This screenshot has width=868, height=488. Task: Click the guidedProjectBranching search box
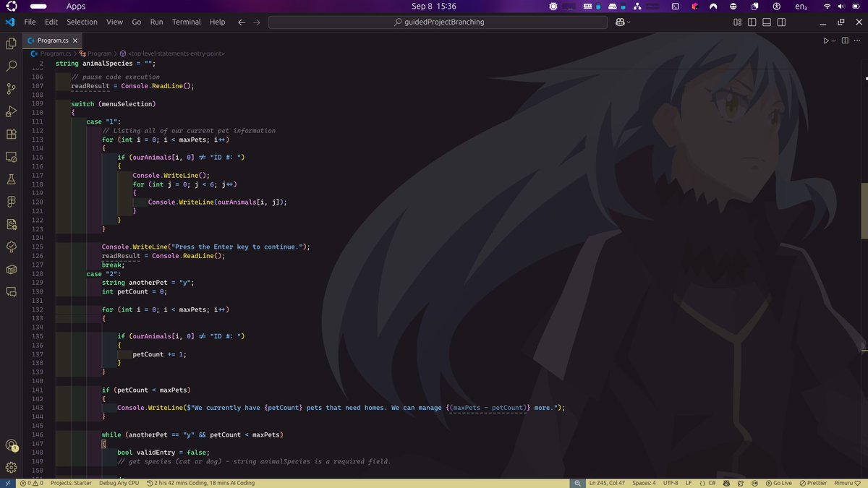(x=439, y=22)
